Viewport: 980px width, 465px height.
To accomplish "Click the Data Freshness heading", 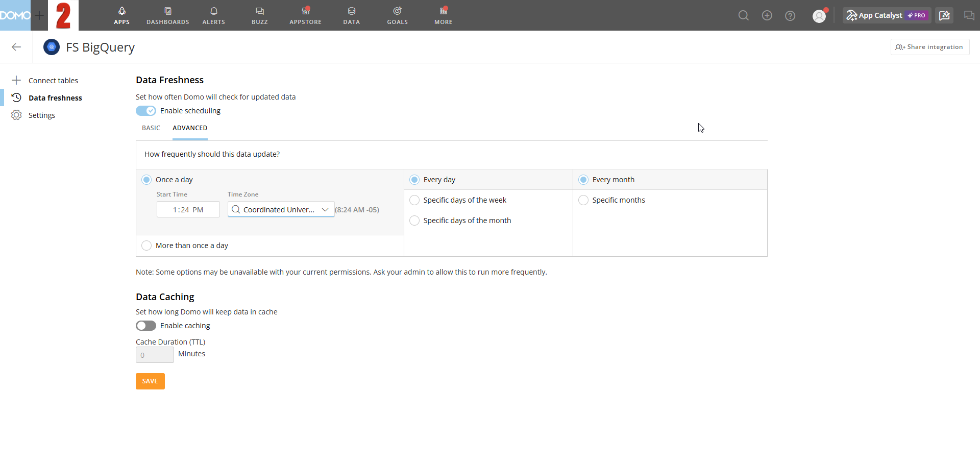I will coord(169,80).
